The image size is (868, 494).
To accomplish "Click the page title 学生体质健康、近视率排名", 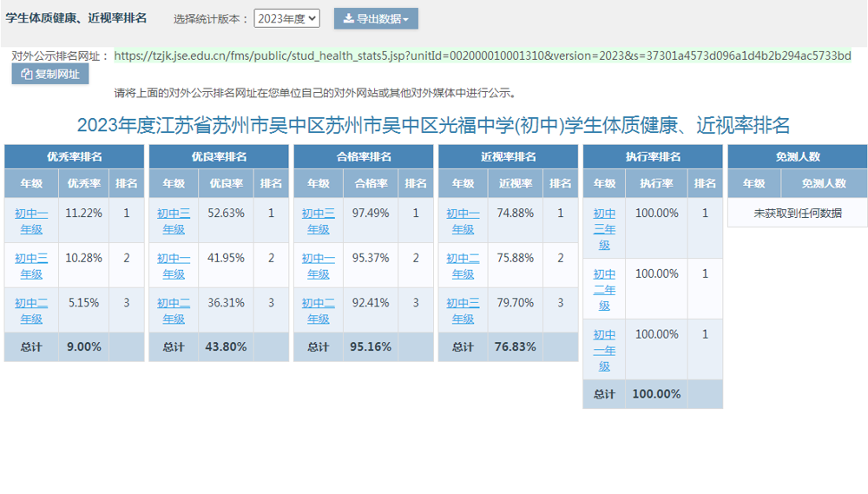I will tap(76, 18).
